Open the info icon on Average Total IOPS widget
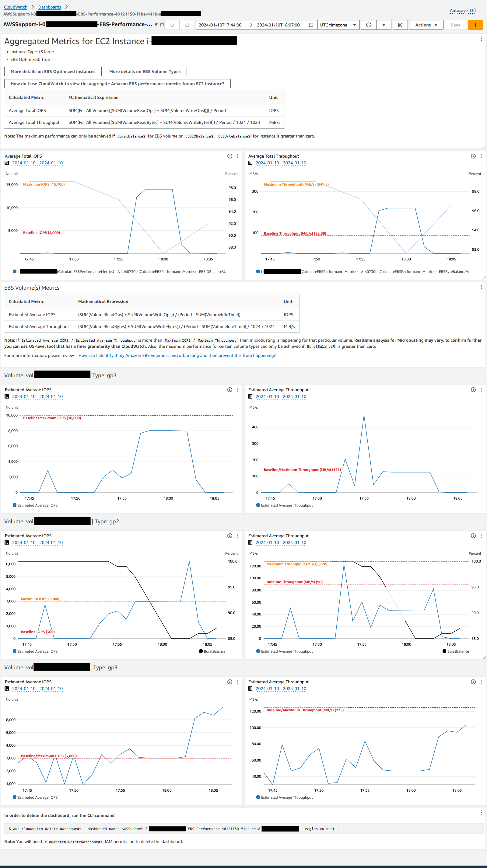This screenshot has height=868, width=487. 229,156
